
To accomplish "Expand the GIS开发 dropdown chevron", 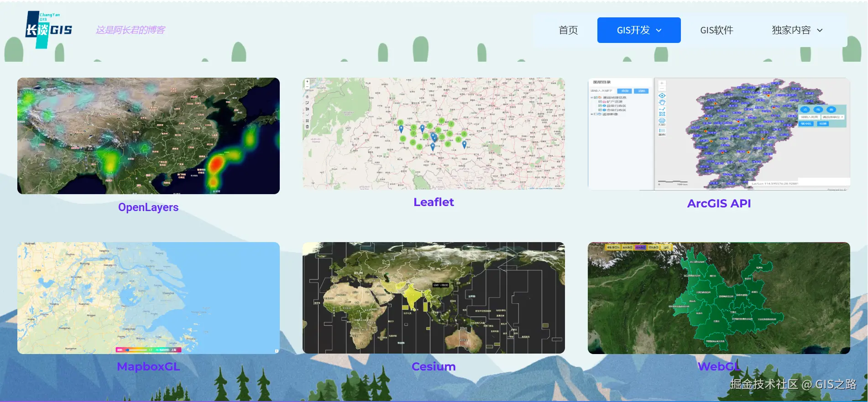I will pos(659,31).
